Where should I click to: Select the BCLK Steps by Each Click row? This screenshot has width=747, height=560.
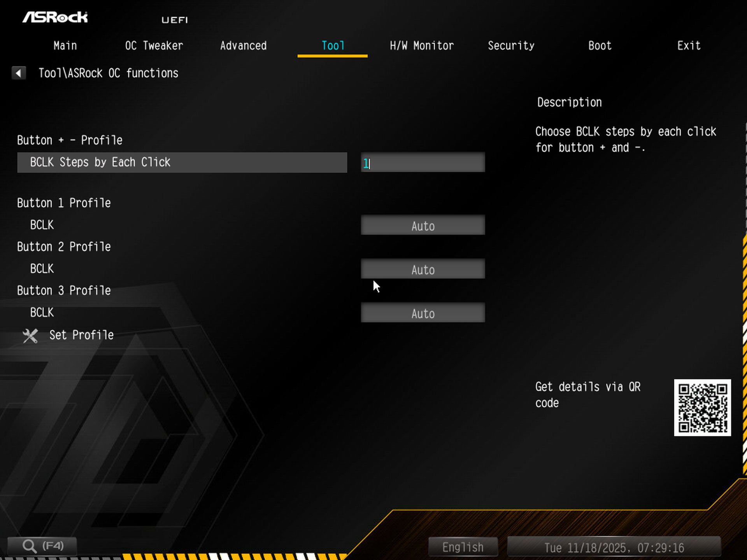coord(182,162)
